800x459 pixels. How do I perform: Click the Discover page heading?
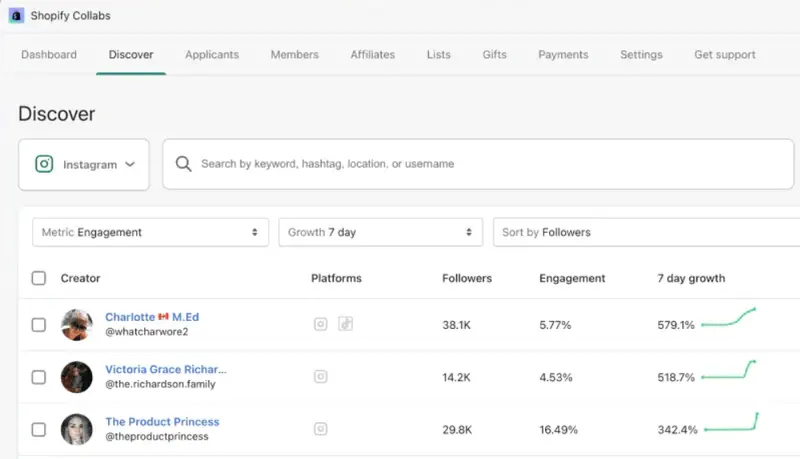tap(57, 114)
